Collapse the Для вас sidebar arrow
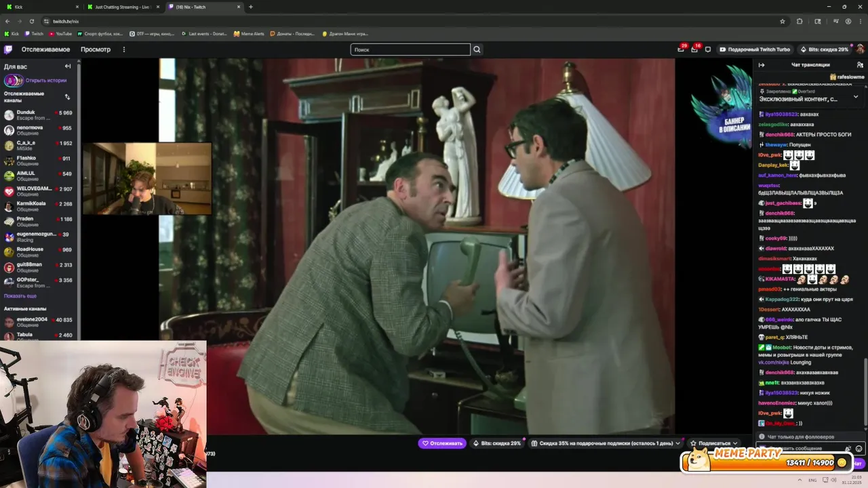This screenshot has height=488, width=868. (x=68, y=66)
